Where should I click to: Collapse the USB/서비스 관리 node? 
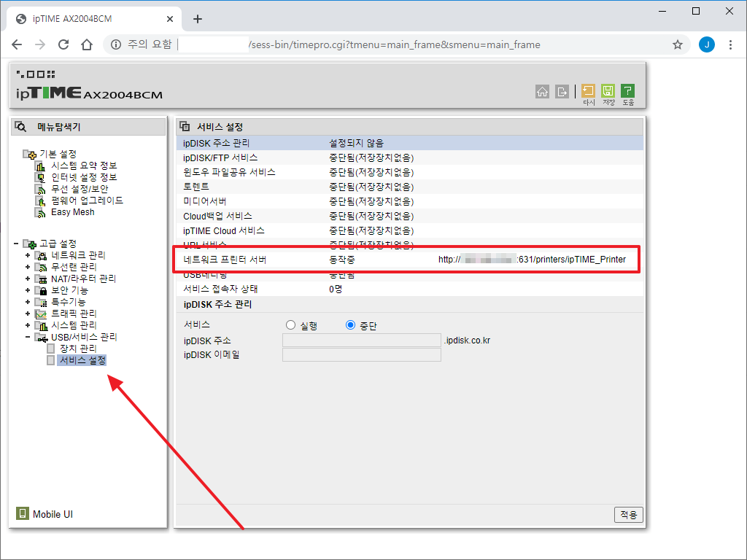[x=28, y=337]
